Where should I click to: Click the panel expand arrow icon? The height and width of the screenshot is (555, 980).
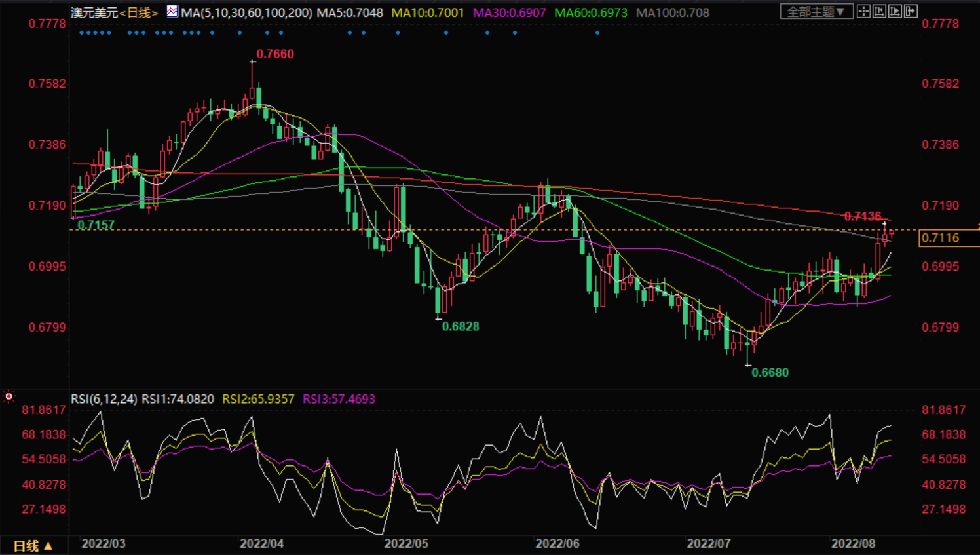coord(911,11)
